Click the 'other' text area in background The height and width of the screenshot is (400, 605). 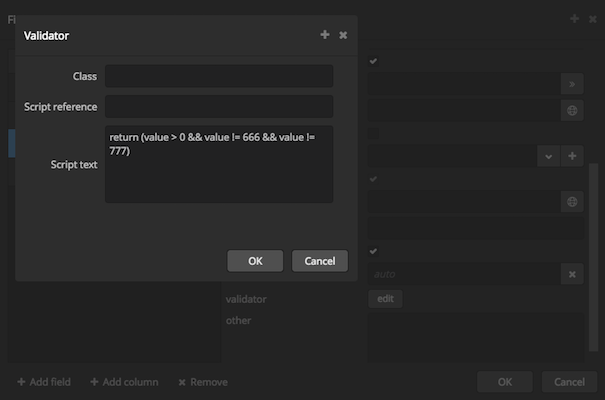point(476,338)
